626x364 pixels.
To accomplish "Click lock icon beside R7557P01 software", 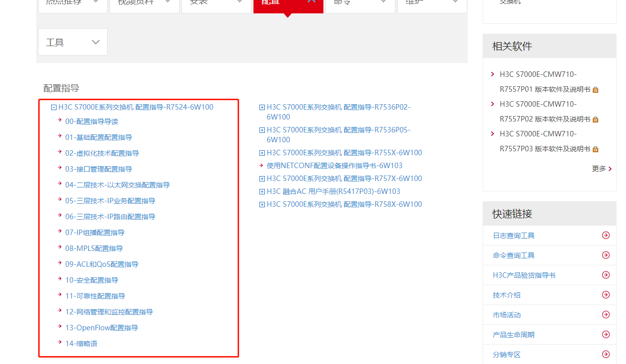I will [596, 90].
